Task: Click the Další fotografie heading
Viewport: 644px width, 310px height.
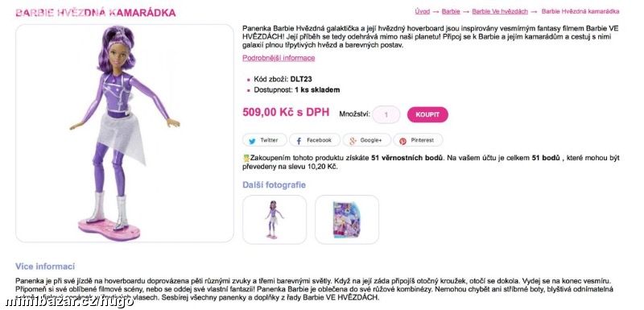Action: click(274, 185)
